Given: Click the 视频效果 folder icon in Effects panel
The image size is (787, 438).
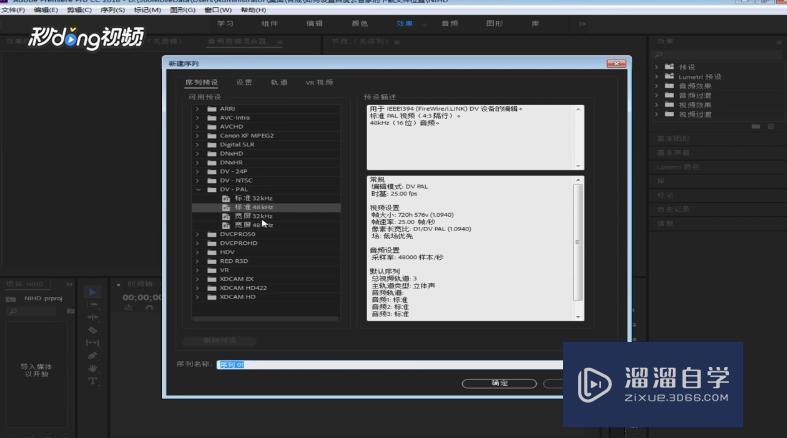Looking at the screenshot, I should (x=669, y=105).
